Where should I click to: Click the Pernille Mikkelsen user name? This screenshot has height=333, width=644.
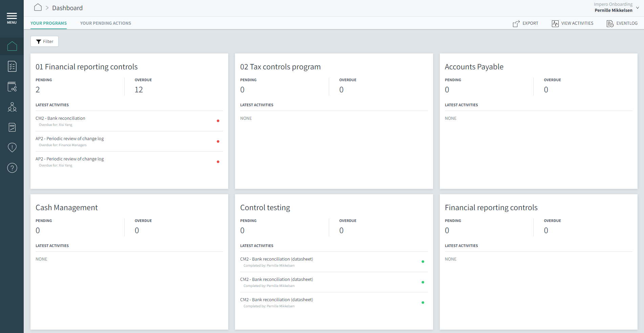coord(614,10)
